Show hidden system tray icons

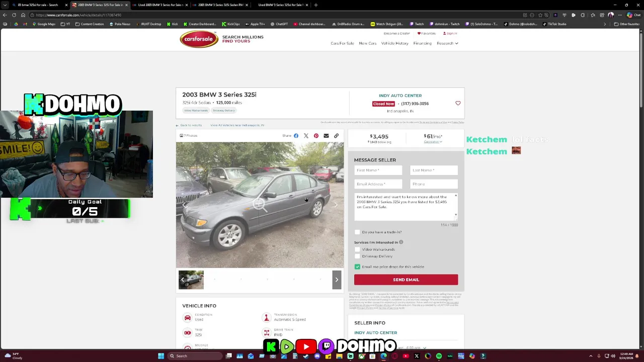591,356
